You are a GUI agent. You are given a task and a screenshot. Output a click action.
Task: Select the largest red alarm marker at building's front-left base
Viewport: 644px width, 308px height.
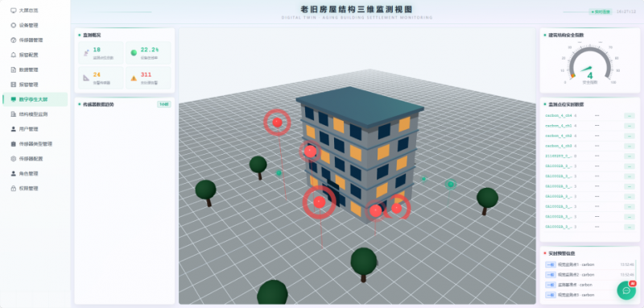coord(319,202)
